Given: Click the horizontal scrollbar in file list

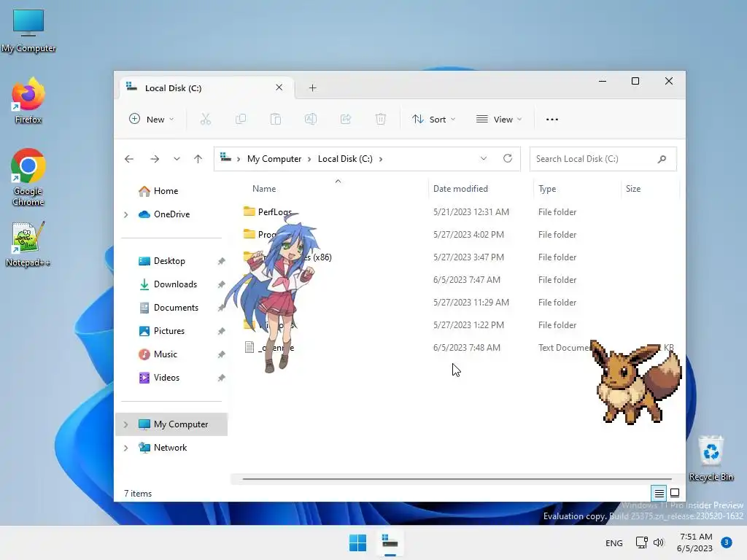Looking at the screenshot, I should (457, 479).
